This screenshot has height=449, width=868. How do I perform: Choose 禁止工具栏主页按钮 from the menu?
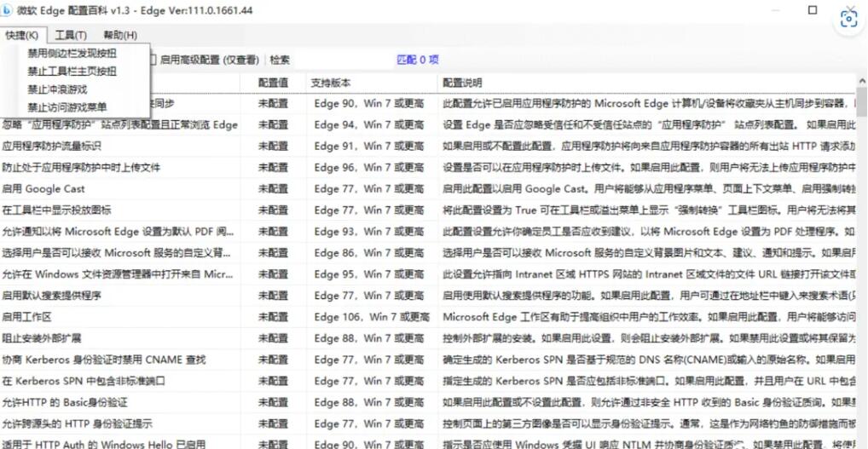pyautogui.click(x=72, y=72)
